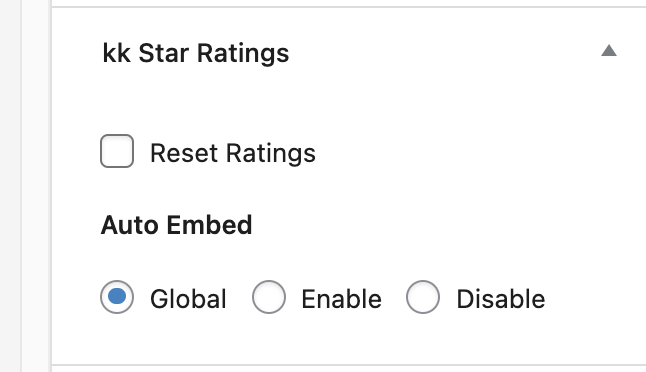This screenshot has width=646, height=372.
Task: Click the empty circle left of Enable
Action: point(269,297)
